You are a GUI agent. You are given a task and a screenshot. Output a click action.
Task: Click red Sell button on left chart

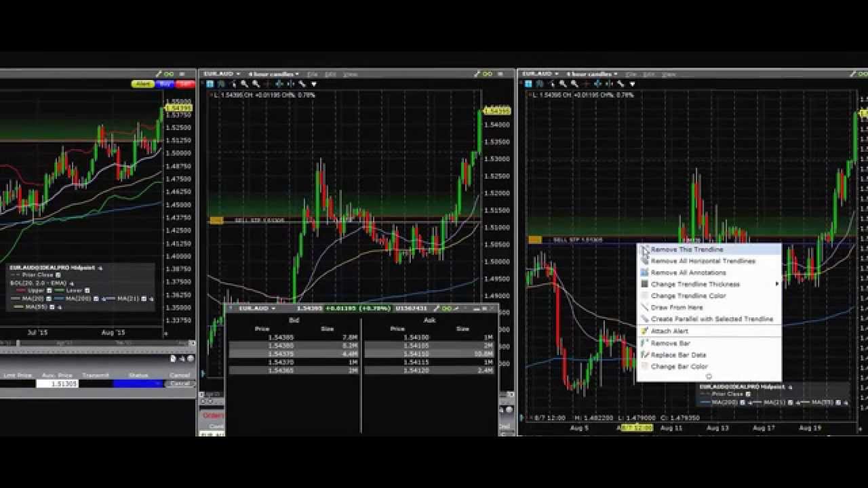pyautogui.click(x=185, y=84)
